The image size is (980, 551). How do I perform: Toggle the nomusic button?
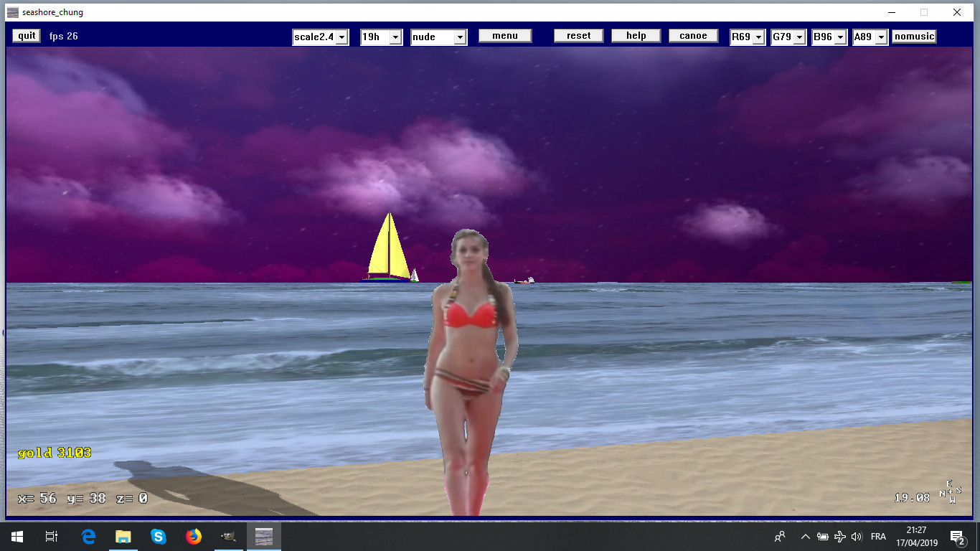click(x=914, y=37)
